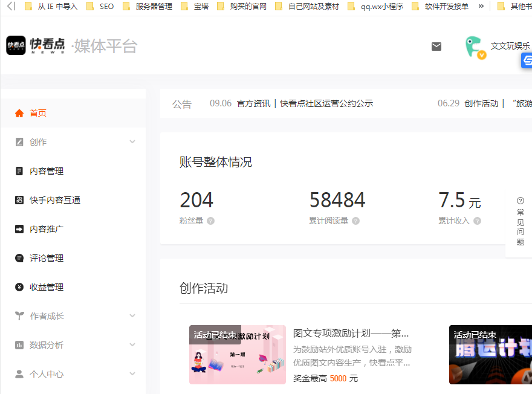This screenshot has width=532, height=394.
Task: Expand the 作者成长 section
Action: point(48,315)
